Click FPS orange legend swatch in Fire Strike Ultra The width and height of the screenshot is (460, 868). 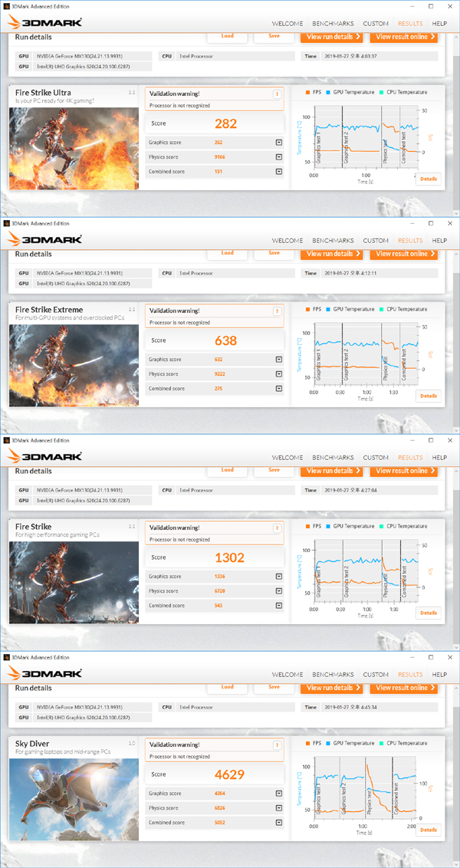[307, 93]
